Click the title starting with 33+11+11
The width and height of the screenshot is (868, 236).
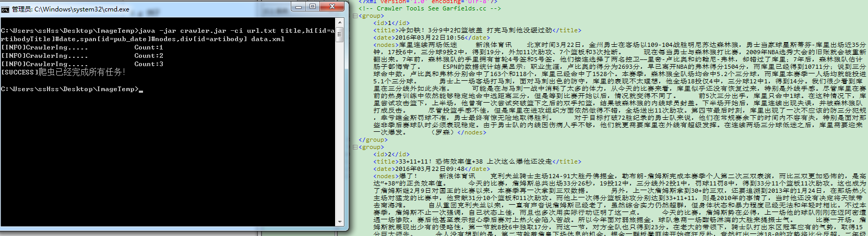(x=477, y=162)
